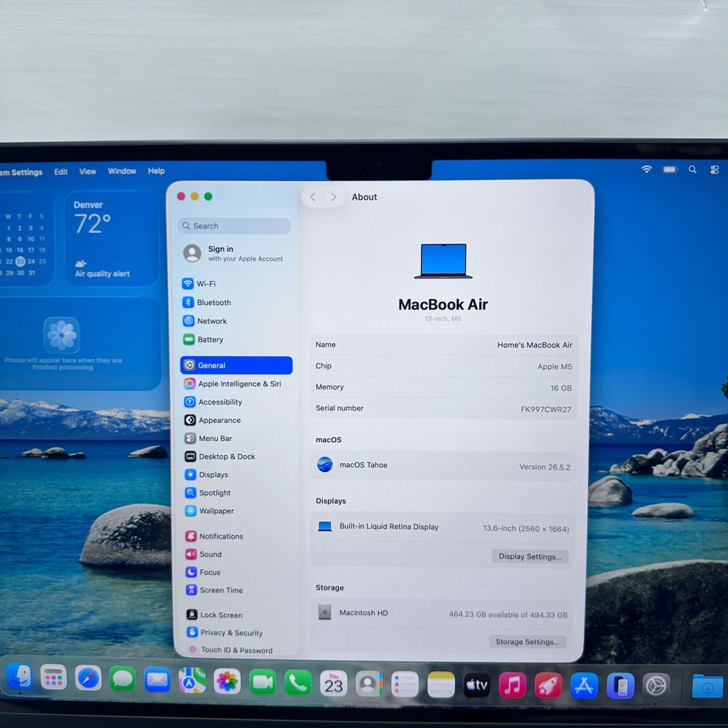This screenshot has width=728, height=728.
Task: Click the settings Search field
Action: (x=235, y=226)
